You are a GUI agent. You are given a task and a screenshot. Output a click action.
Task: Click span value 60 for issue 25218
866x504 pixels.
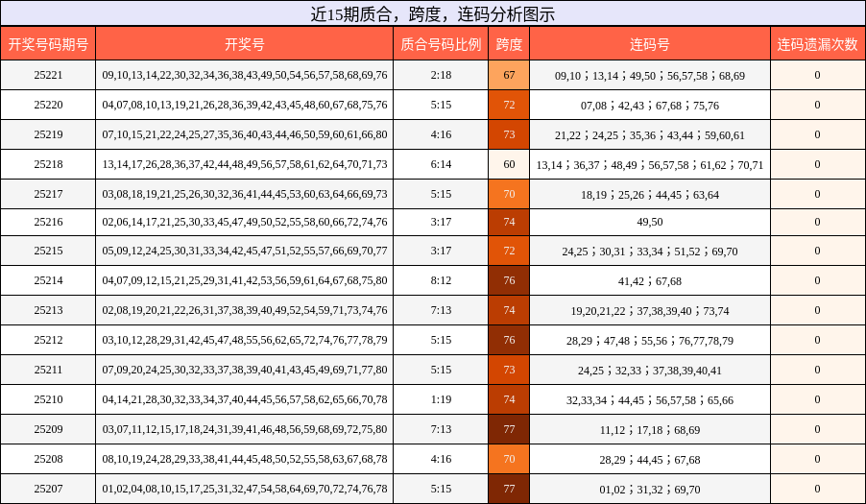pyautogui.click(x=509, y=164)
